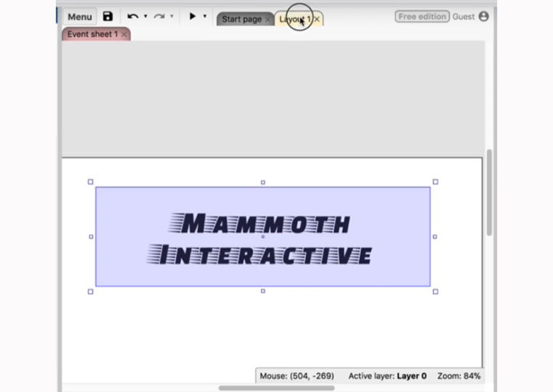Save project with the floppy disk icon
Image resolution: width=553 pixels, height=392 pixels.
107,16
